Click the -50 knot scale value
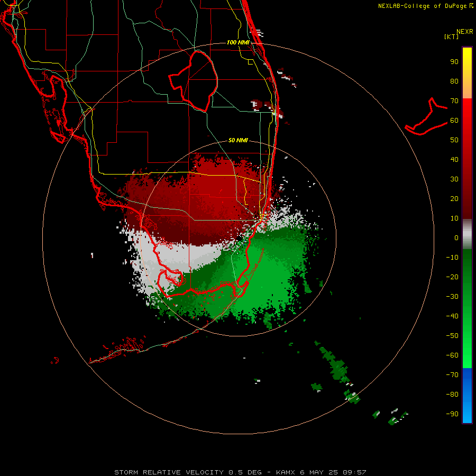The height and width of the screenshot is (476, 476). [x=452, y=336]
